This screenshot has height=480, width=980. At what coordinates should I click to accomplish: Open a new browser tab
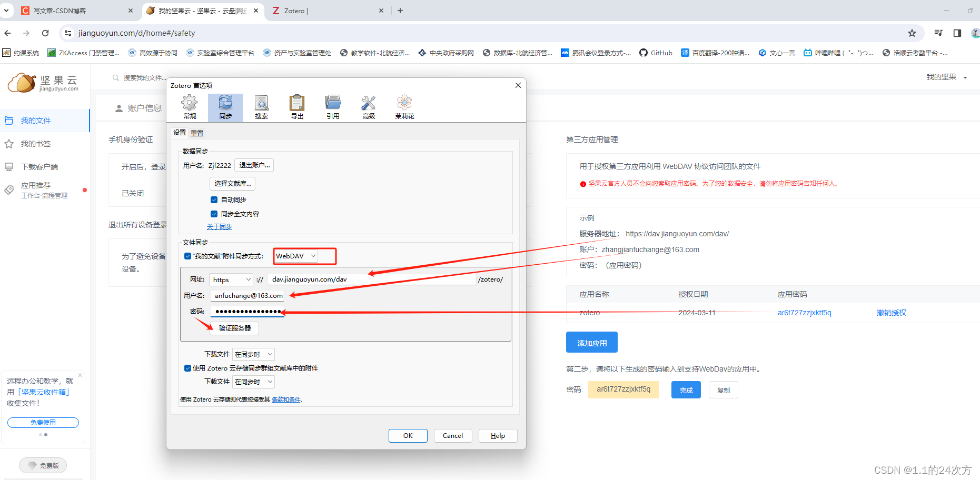tap(400, 11)
